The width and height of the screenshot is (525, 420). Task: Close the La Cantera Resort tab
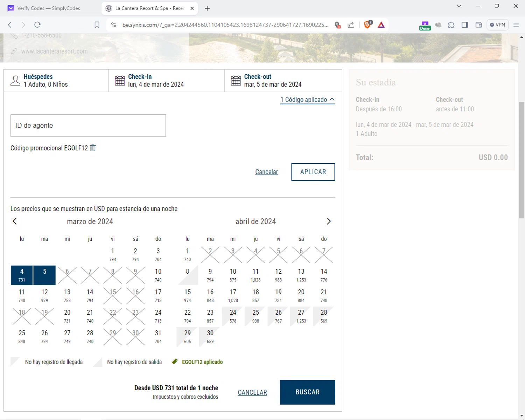tap(192, 8)
